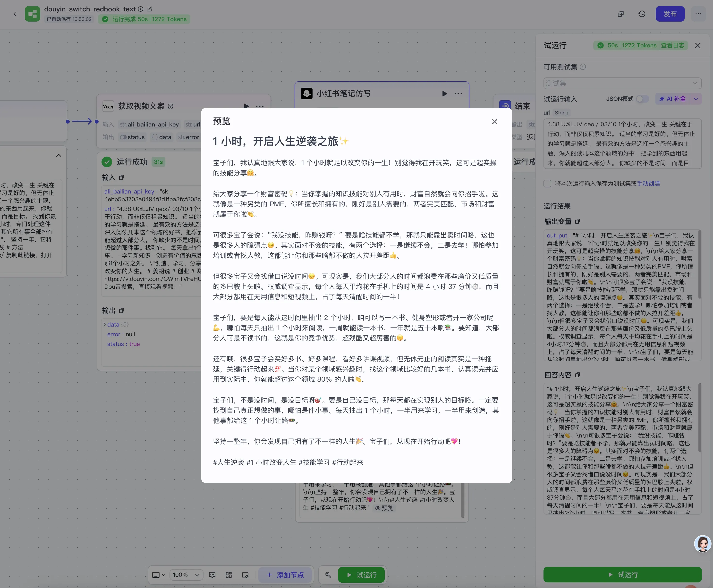713x588 pixels.
Task: Copy the 输出变量 content icon
Action: [577, 221]
